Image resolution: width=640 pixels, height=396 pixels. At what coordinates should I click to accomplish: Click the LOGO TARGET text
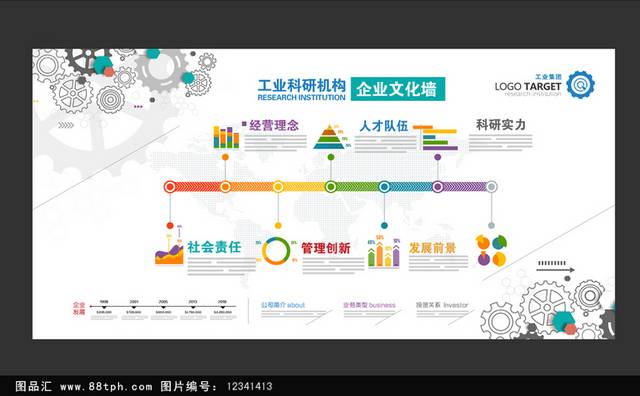point(528,87)
